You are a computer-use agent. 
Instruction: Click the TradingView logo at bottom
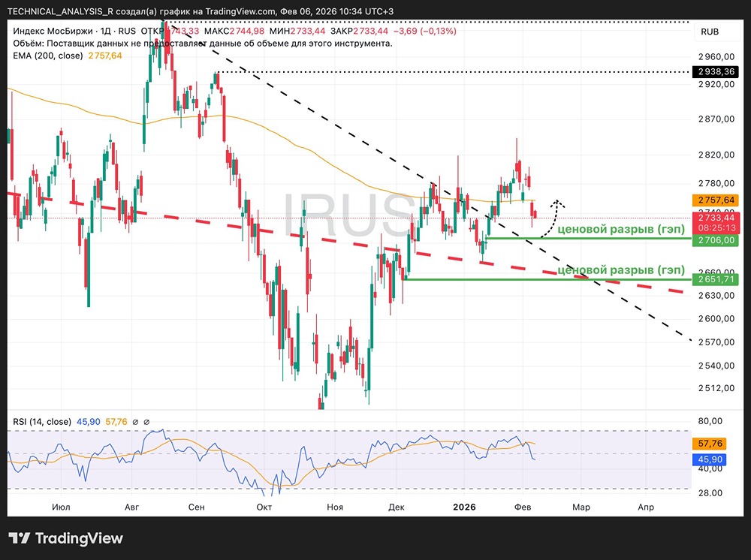66,538
